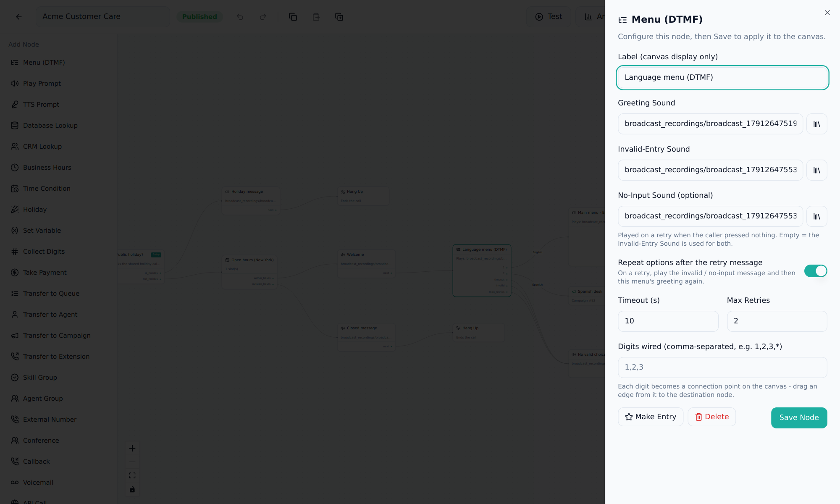Toggle the canvas lock icon
This screenshot has height=504, width=840.
tap(132, 489)
